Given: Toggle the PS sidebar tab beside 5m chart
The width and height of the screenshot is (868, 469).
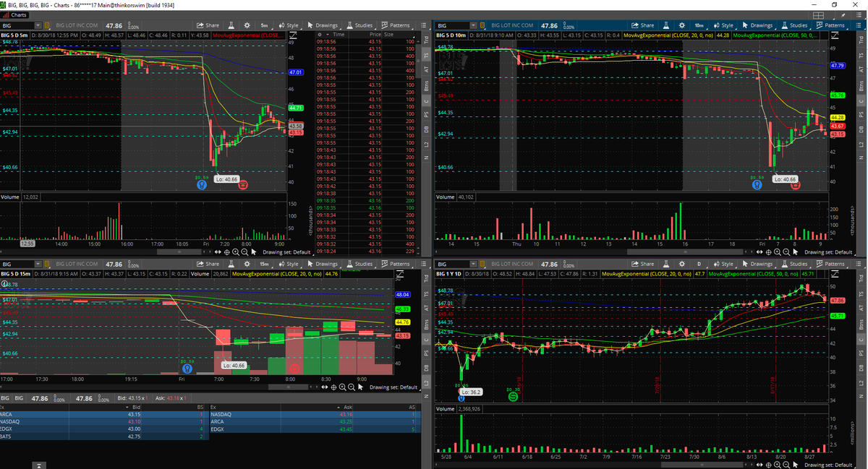Looking at the screenshot, I should [x=427, y=115].
